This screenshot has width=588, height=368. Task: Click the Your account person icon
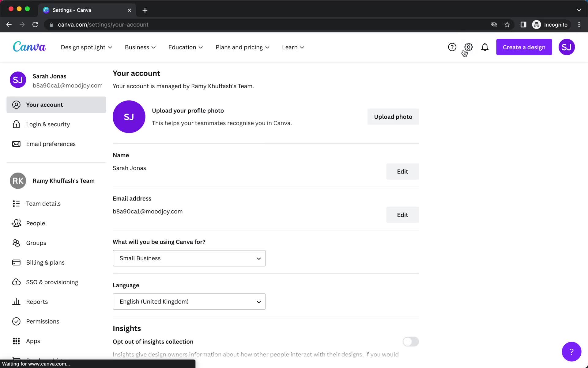pyautogui.click(x=16, y=105)
